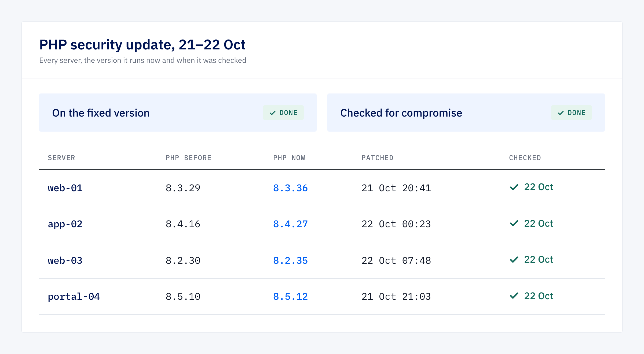The width and height of the screenshot is (644, 354).
Task: Select the 'Checked for compromise' heading
Action: (x=401, y=113)
